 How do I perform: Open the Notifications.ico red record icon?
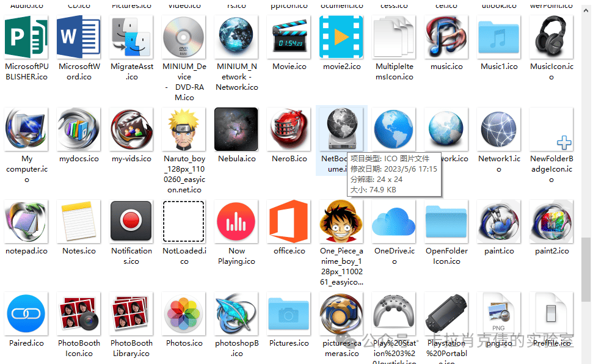tap(131, 221)
